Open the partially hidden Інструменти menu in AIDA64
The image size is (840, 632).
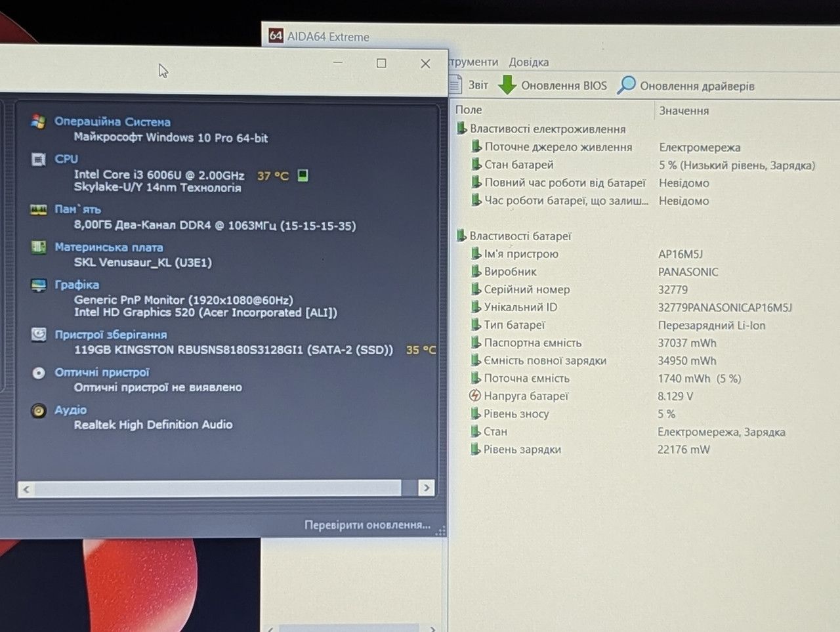[474, 62]
